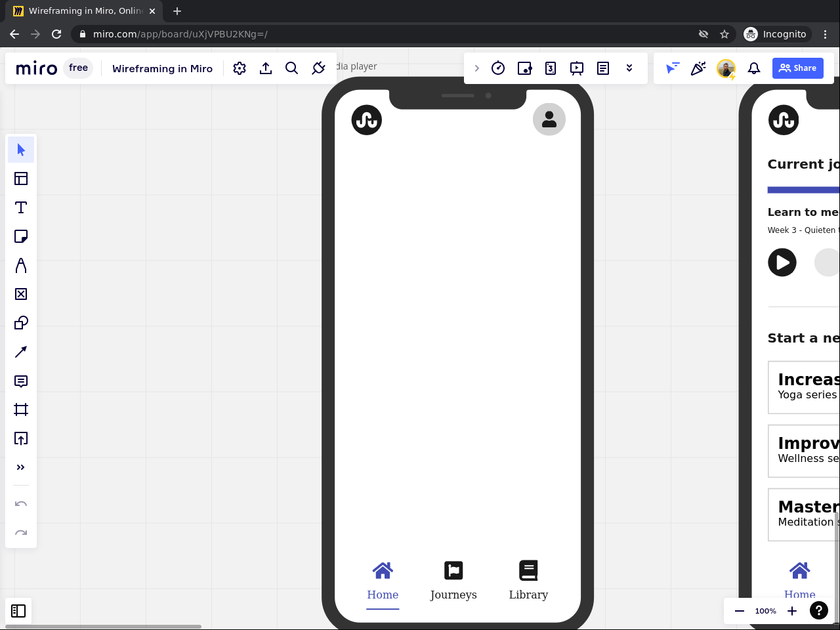
Task: Open the Comment tool
Action: point(21,381)
